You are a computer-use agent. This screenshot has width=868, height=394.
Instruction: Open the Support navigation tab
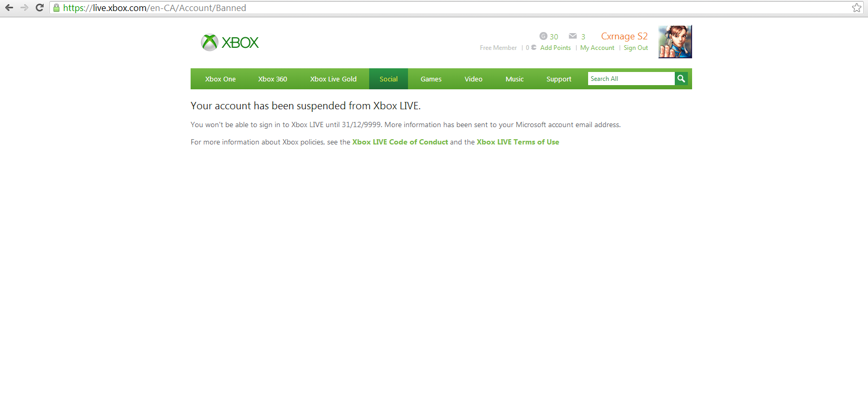[x=559, y=79]
